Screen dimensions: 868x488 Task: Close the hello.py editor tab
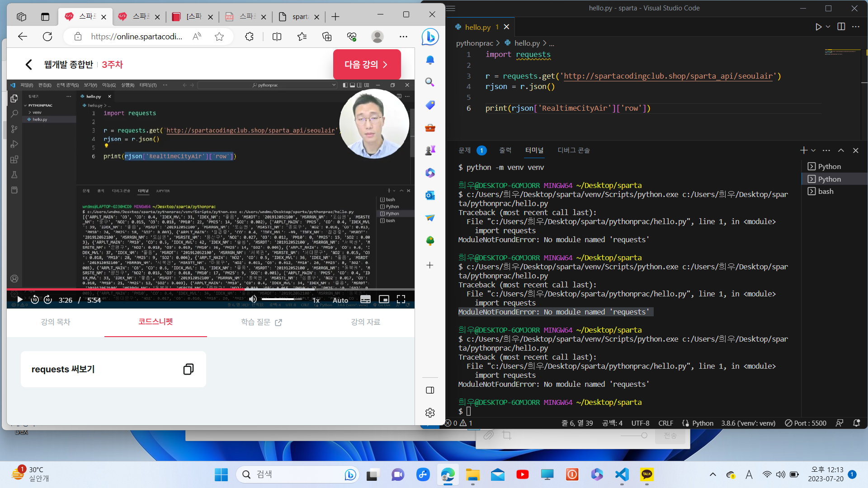click(506, 27)
